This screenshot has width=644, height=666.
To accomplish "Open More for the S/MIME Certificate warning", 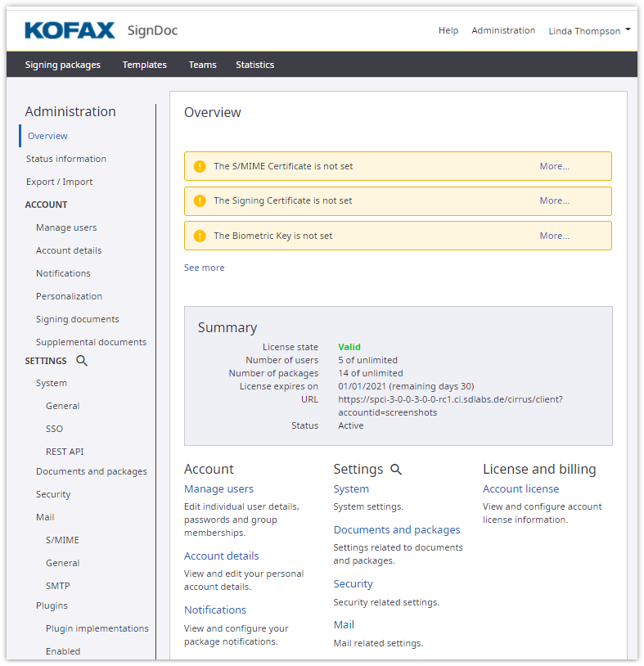I will click(554, 166).
